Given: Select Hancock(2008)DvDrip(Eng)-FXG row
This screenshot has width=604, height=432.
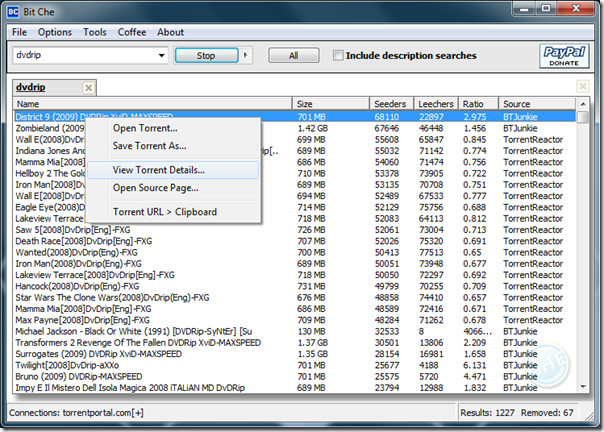Looking at the screenshot, I should point(295,286).
